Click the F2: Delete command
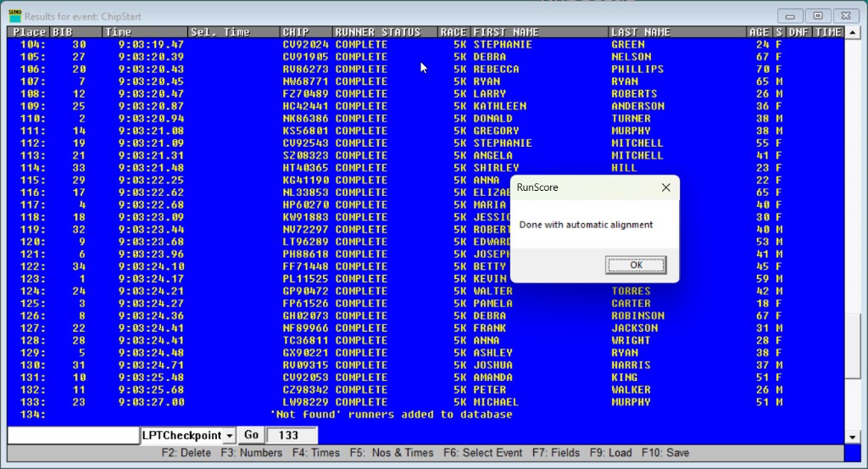This screenshot has width=868, height=469. click(x=186, y=453)
